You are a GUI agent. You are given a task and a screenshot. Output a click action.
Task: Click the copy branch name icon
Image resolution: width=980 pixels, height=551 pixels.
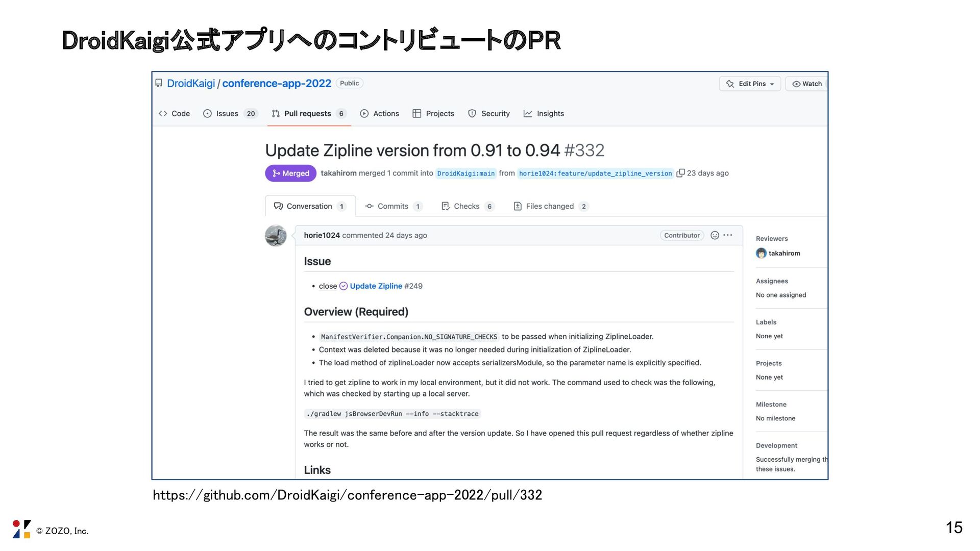pos(680,173)
